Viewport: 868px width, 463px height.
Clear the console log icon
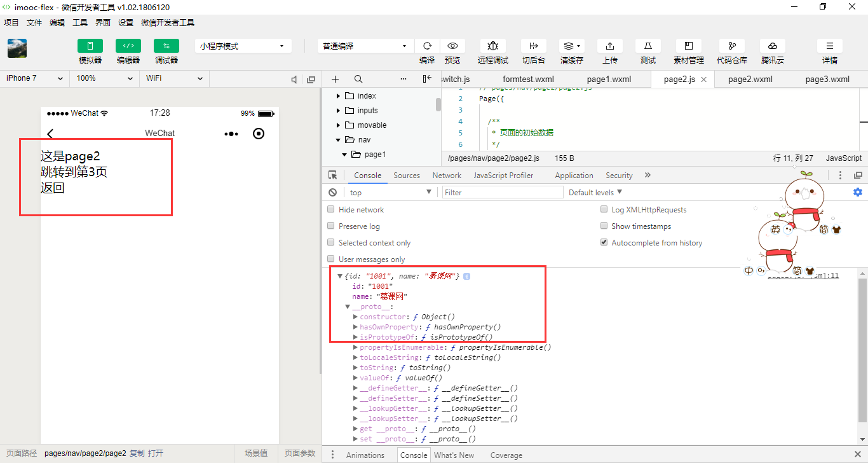[x=332, y=193]
